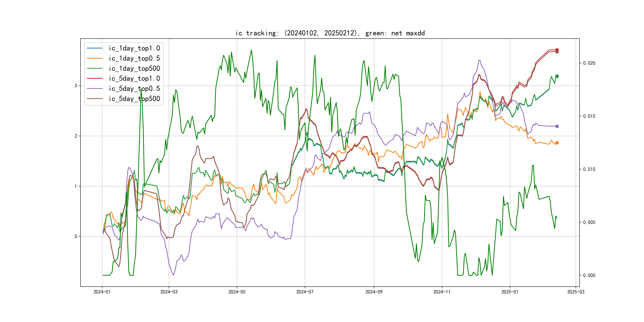Click the 0.020 right axis tick label
644x322 pixels.
[589, 63]
